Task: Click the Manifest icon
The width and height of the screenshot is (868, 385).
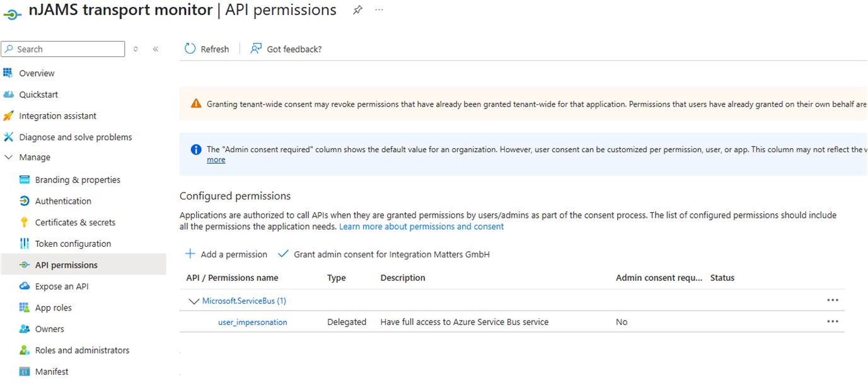Action: coord(25,372)
